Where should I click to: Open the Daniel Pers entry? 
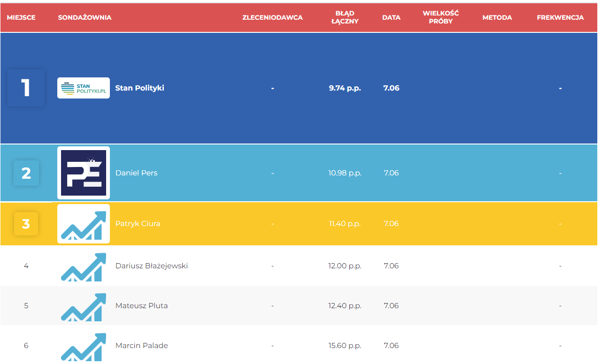coord(136,173)
